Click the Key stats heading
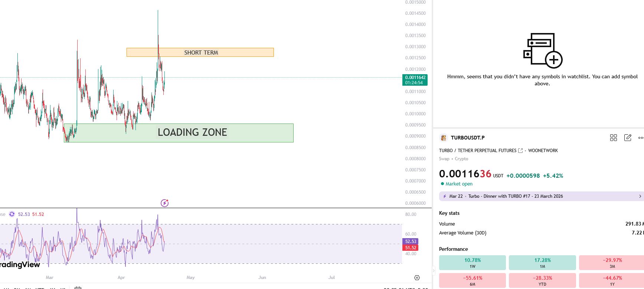Viewport: 644px width, 289px height. click(449, 213)
